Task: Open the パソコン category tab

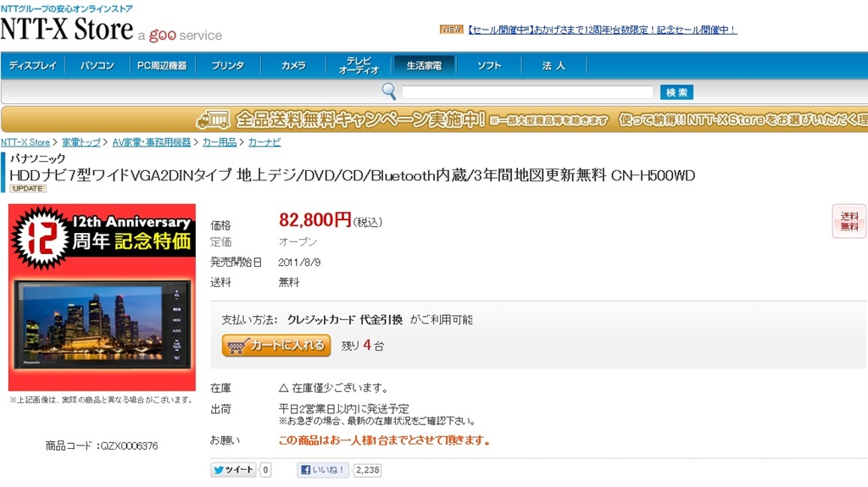Action: (97, 65)
